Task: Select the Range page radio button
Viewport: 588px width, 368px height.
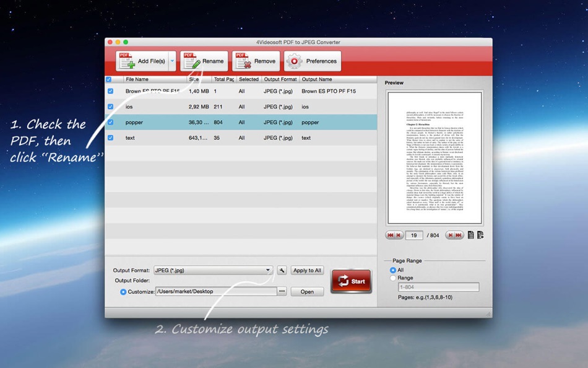Action: [393, 278]
